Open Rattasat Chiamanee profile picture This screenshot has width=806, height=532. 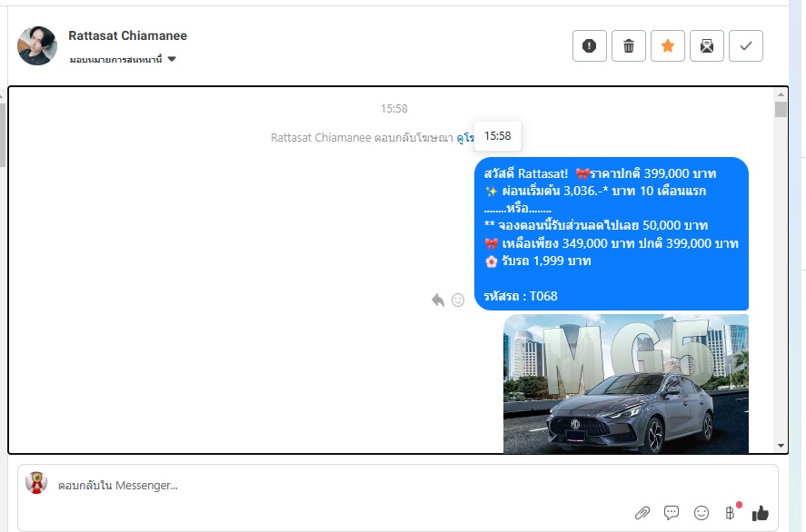click(x=37, y=45)
